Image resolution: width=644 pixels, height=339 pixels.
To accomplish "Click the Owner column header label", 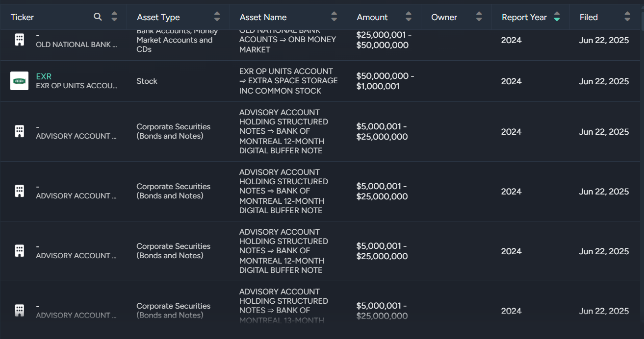I will 444,17.
